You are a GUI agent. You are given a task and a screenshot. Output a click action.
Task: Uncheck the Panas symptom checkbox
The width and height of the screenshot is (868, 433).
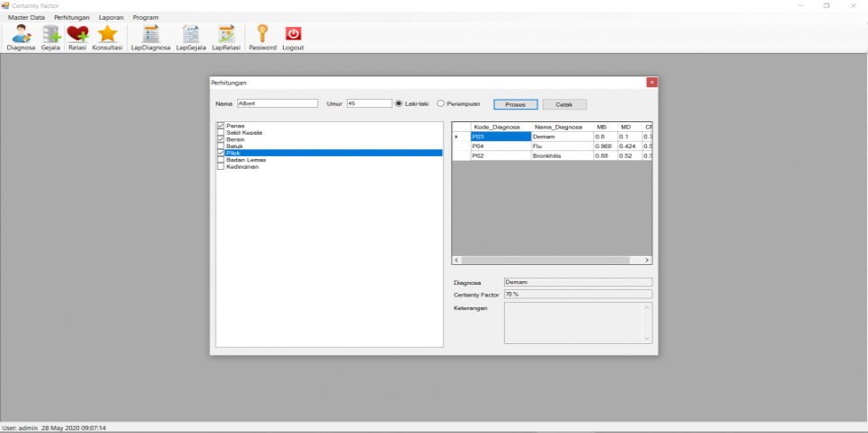click(x=220, y=126)
